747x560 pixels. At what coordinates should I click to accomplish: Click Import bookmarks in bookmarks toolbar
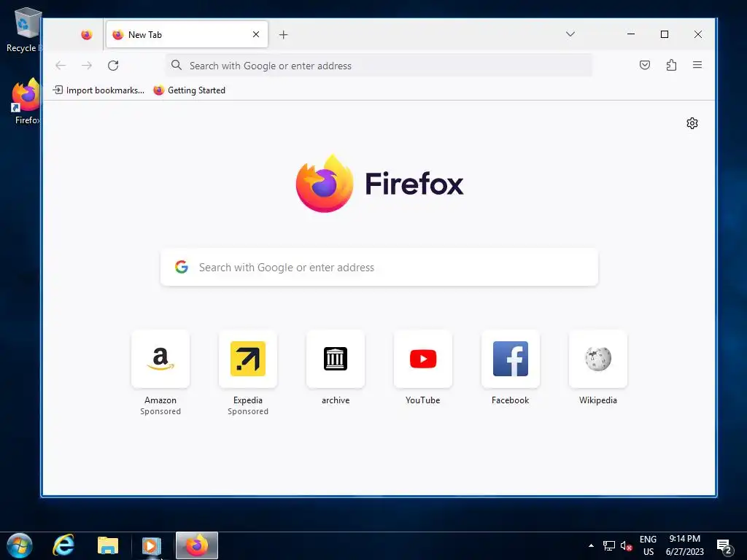click(98, 90)
